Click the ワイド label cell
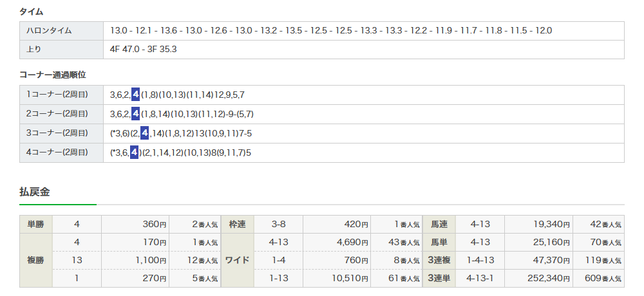Screen dimensions: 644x296 pos(237,261)
